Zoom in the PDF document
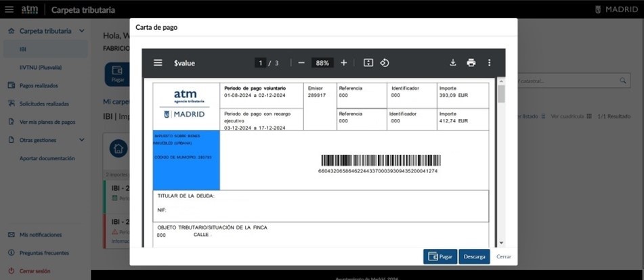The width and height of the screenshot is (644, 280). 344,63
